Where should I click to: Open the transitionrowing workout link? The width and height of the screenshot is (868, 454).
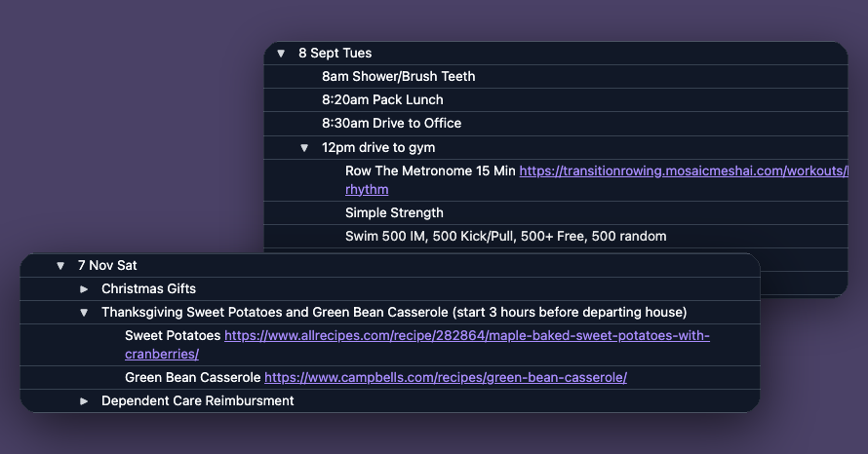[x=683, y=170]
